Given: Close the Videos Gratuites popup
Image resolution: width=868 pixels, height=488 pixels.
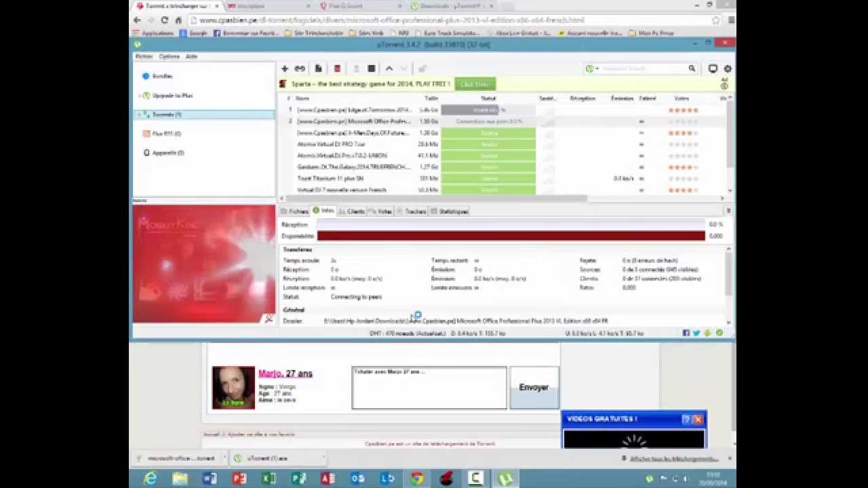Looking at the screenshot, I should [x=698, y=420].
